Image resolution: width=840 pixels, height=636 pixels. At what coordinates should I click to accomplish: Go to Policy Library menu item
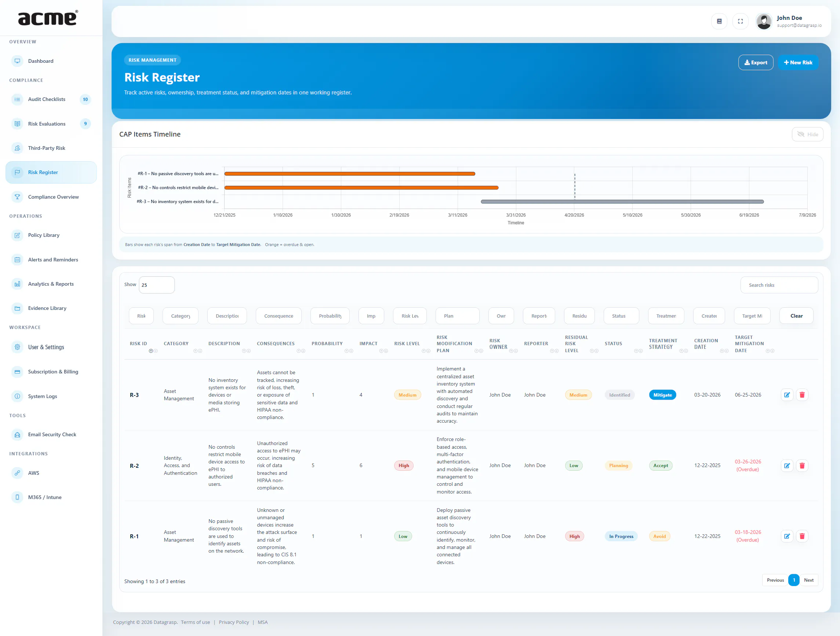pyautogui.click(x=51, y=235)
